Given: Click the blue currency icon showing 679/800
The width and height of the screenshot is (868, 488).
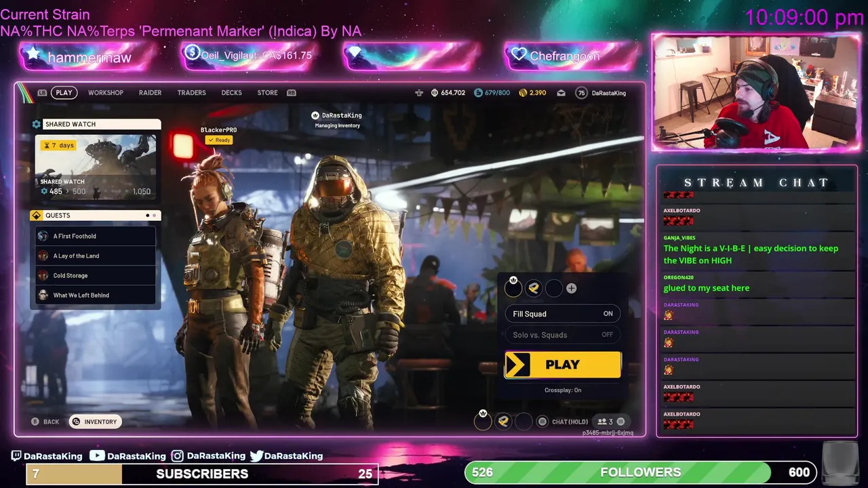Looking at the screenshot, I should (x=478, y=93).
